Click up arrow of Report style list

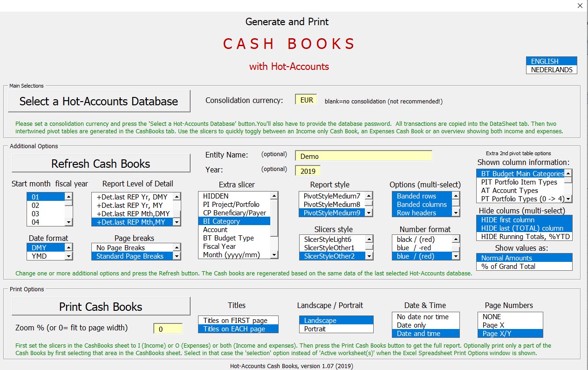pos(369,196)
